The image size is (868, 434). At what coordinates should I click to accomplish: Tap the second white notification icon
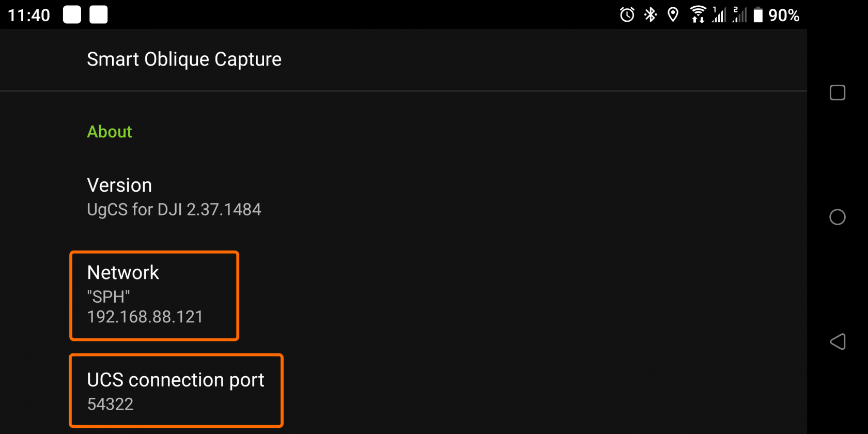click(x=99, y=14)
